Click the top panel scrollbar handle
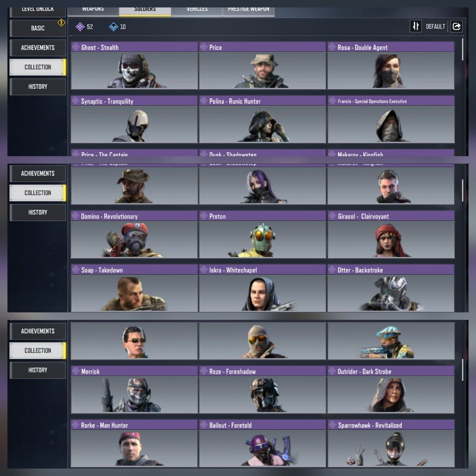476x476 pixels. tap(462, 49)
